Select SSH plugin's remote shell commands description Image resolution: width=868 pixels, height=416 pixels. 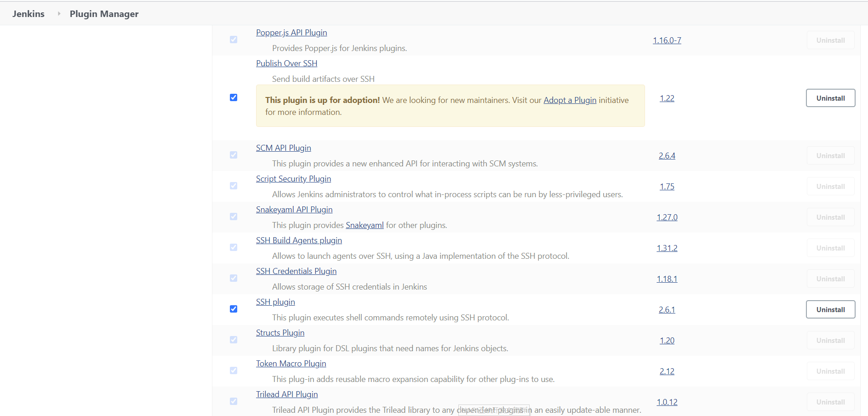point(390,318)
